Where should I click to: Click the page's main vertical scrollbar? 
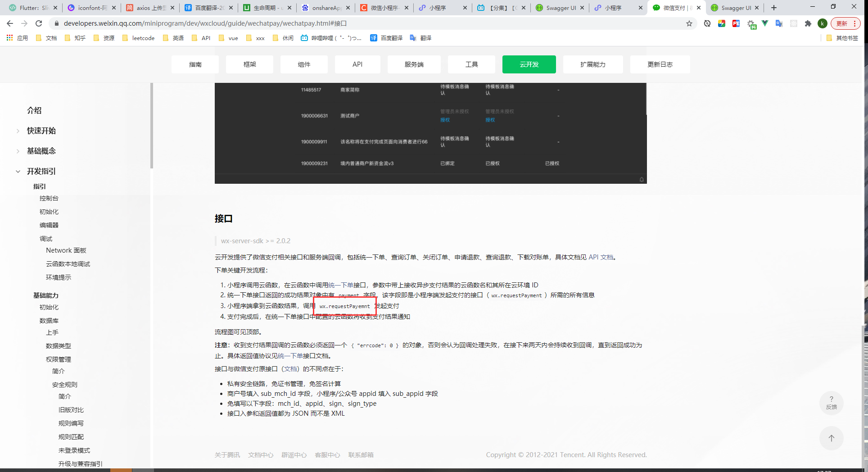pos(863,396)
